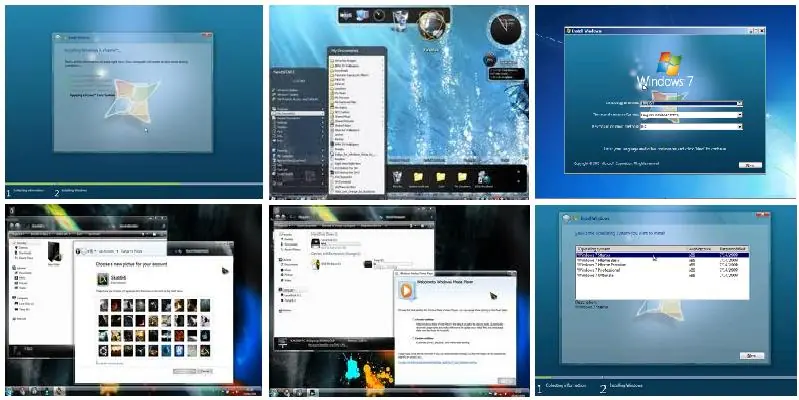
Task: Select the Windows 7 Ultimate row
Action: (x=662, y=275)
